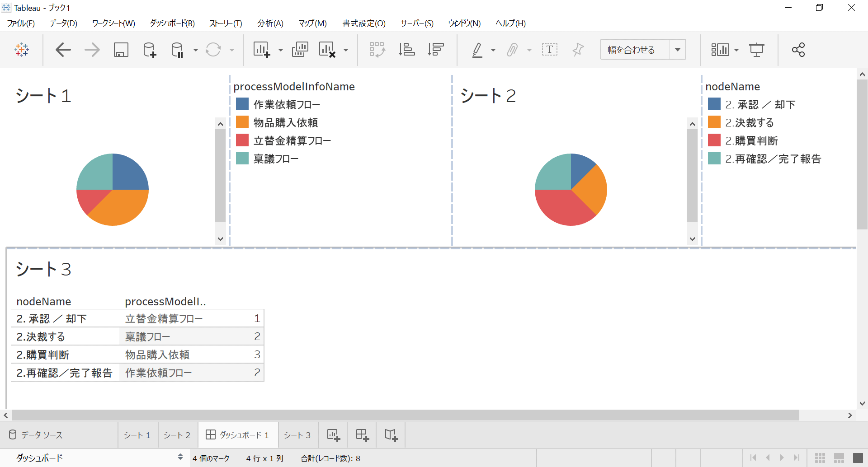The height and width of the screenshot is (467, 868).
Task: Expand the pause updates dropdown arrow
Action: point(196,50)
